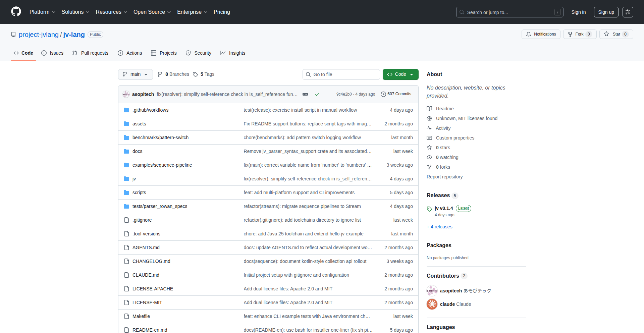Click the repository icon before project-jvlang

[x=13, y=35]
